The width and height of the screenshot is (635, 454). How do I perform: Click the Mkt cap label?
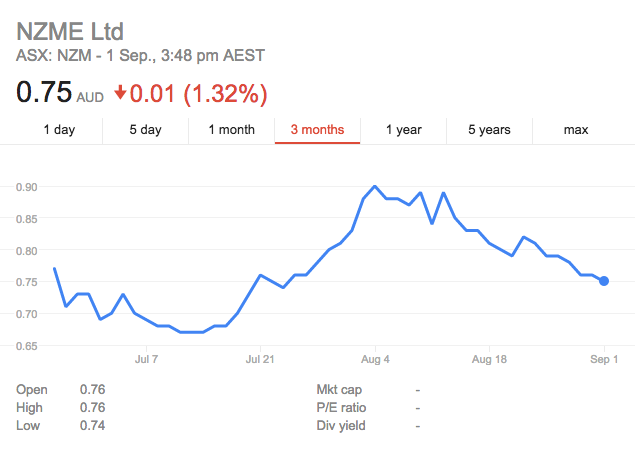pos(339,390)
